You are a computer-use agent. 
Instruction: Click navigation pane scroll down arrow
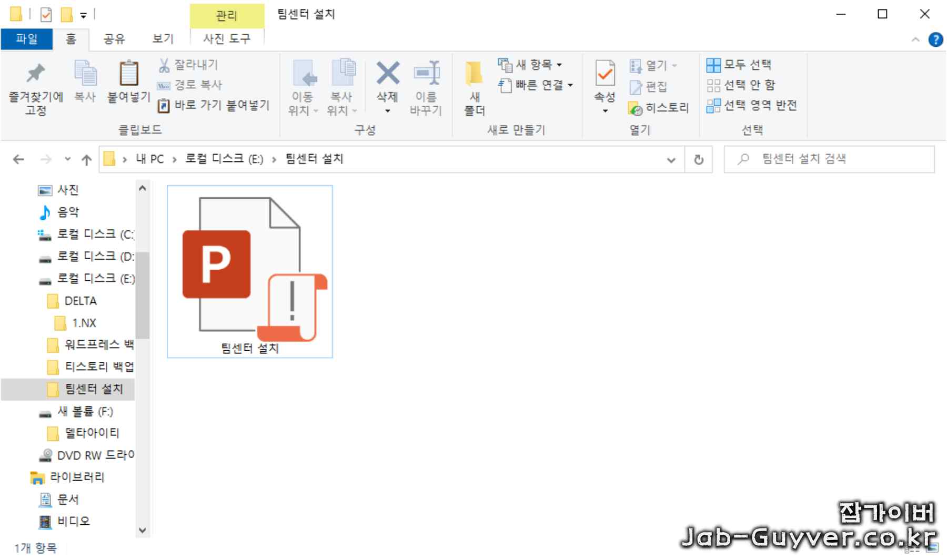tap(143, 531)
